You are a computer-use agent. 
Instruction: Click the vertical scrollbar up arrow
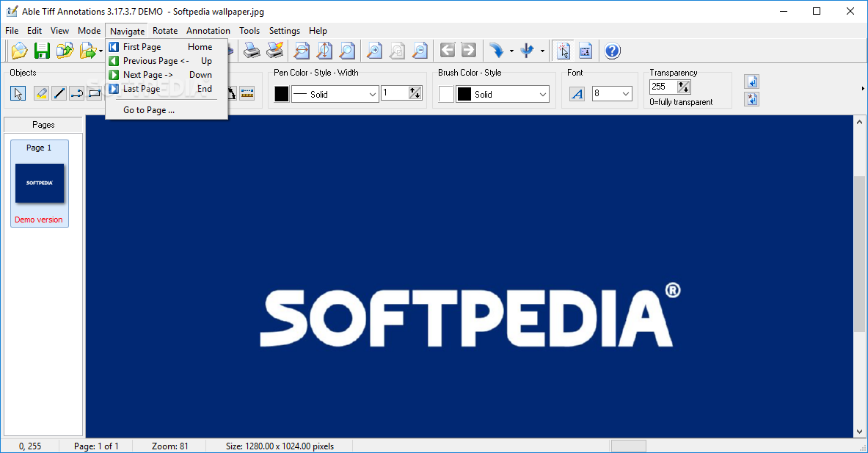pos(859,122)
